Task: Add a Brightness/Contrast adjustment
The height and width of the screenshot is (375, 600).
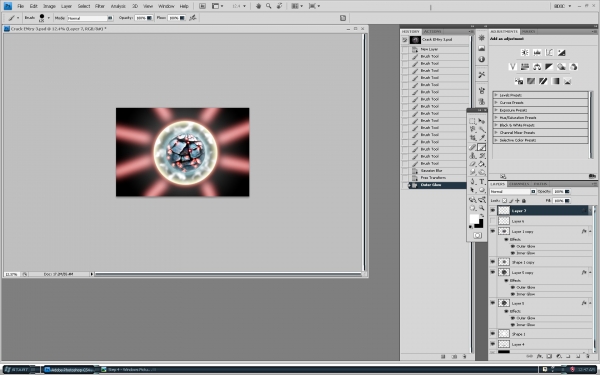Action: [x=525, y=52]
